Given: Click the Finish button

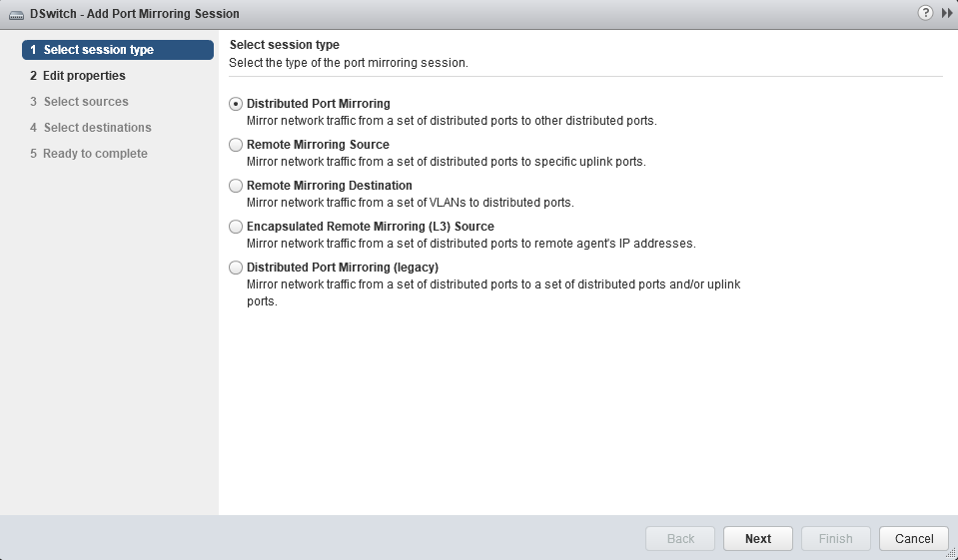Looking at the screenshot, I should (x=835, y=539).
